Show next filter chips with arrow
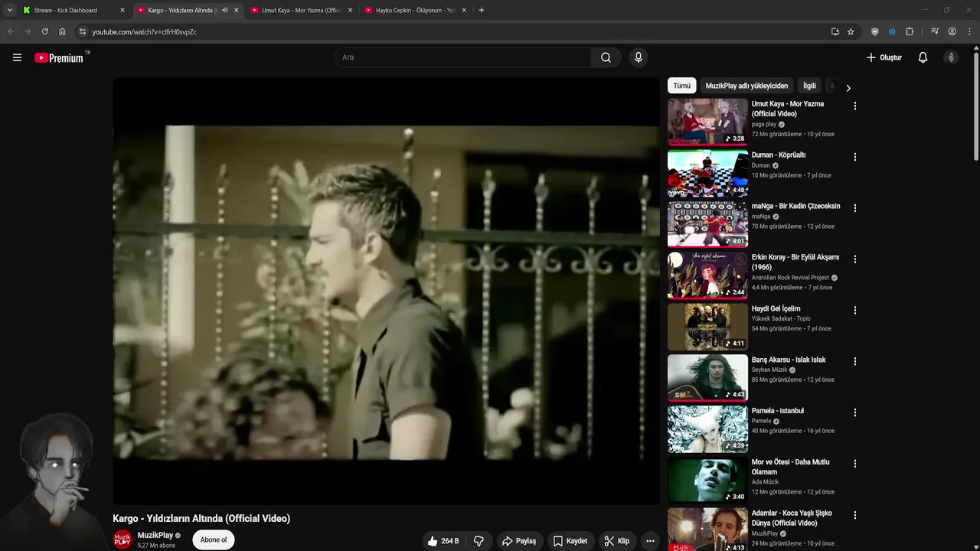Screen dimensions: 980x551 tap(848, 88)
